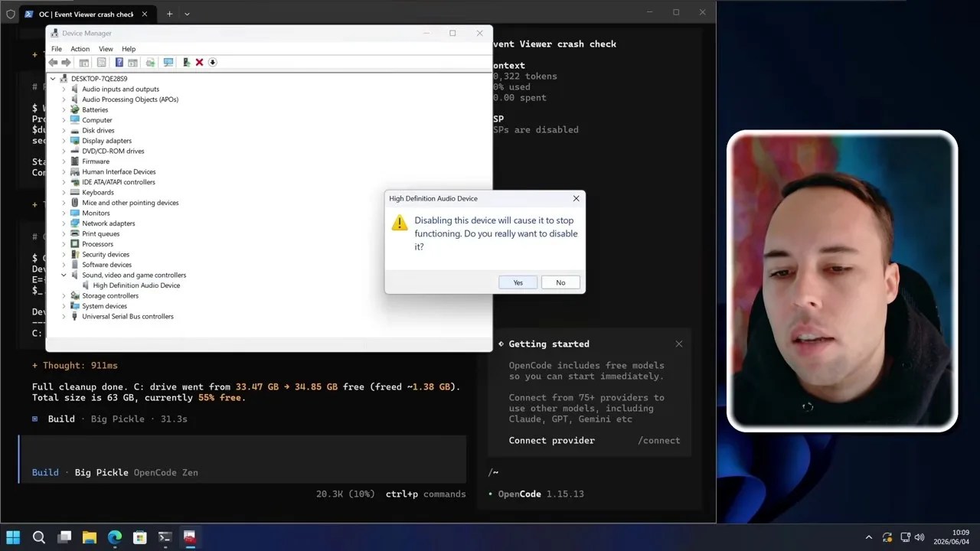This screenshot has width=980, height=551.
Task: Collapse Sound, video and game controllers
Action: (x=64, y=275)
